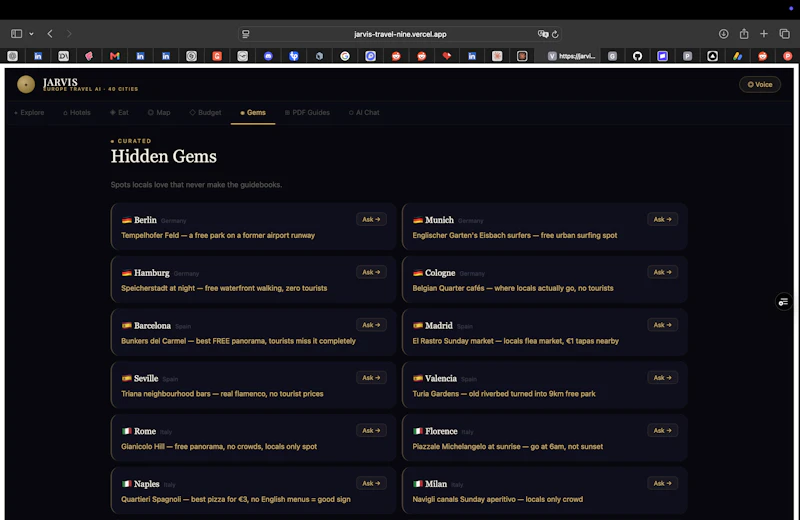Click Ask on the Berlin card
Screen dimensions: 800x520
(x=371, y=219)
